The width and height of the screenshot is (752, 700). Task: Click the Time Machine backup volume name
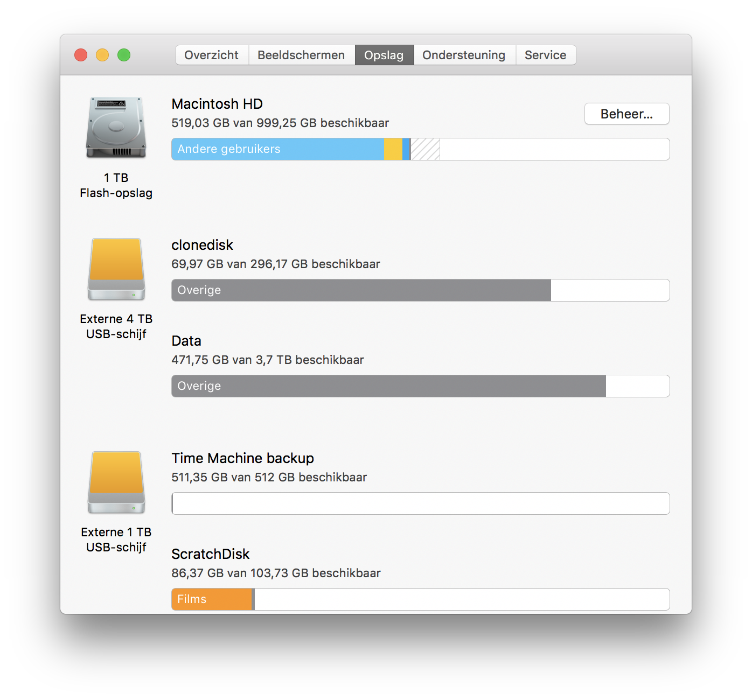tap(242, 458)
